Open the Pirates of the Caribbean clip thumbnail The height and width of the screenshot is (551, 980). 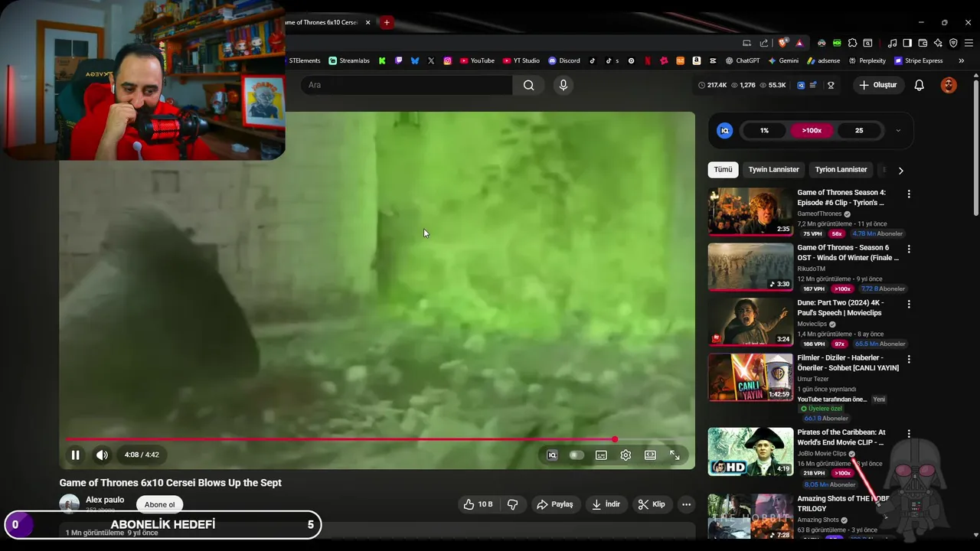click(750, 452)
